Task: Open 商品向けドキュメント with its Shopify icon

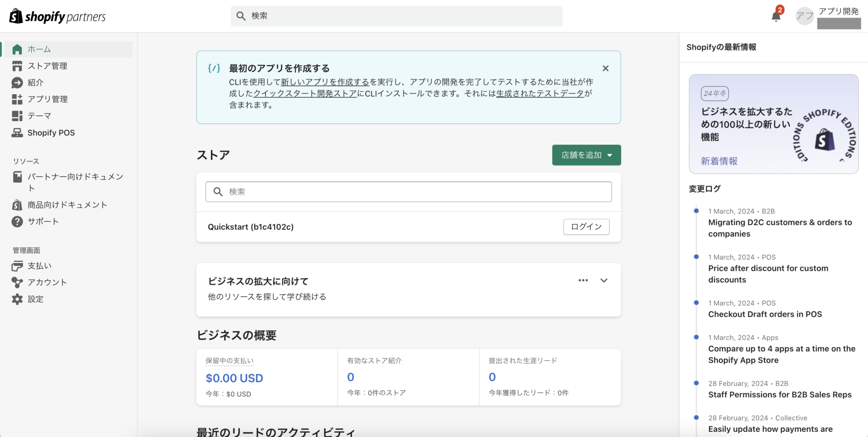Action: (17, 205)
